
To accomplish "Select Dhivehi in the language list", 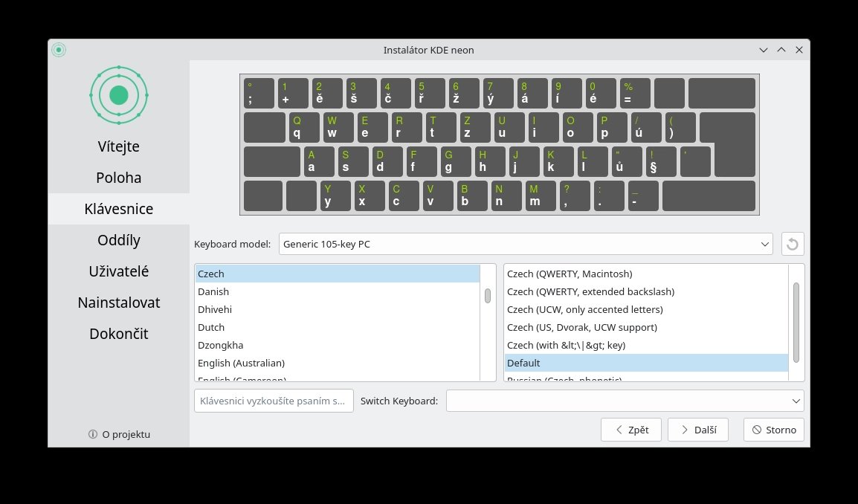I will pyautogui.click(x=338, y=309).
